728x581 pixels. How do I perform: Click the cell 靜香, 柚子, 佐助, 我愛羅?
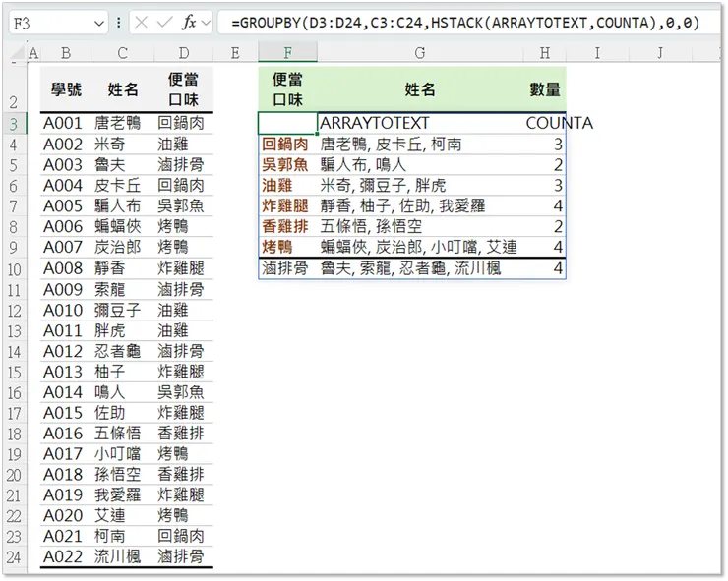(x=420, y=206)
